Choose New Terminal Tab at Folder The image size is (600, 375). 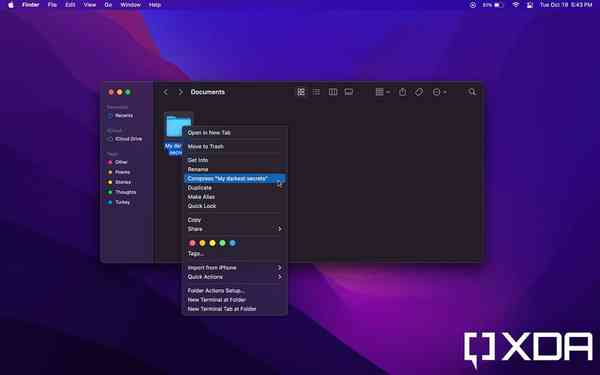tap(235, 309)
